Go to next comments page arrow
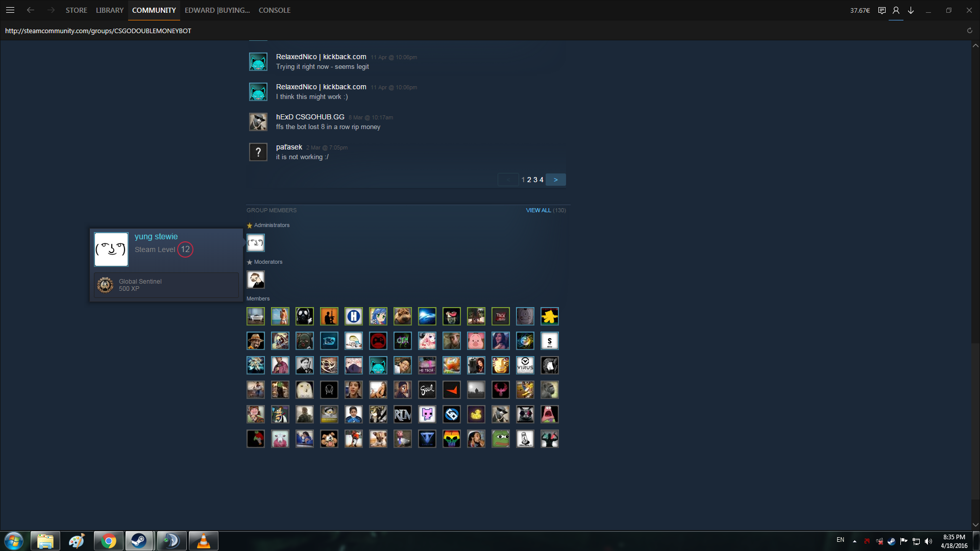Image resolution: width=980 pixels, height=551 pixels. point(555,180)
